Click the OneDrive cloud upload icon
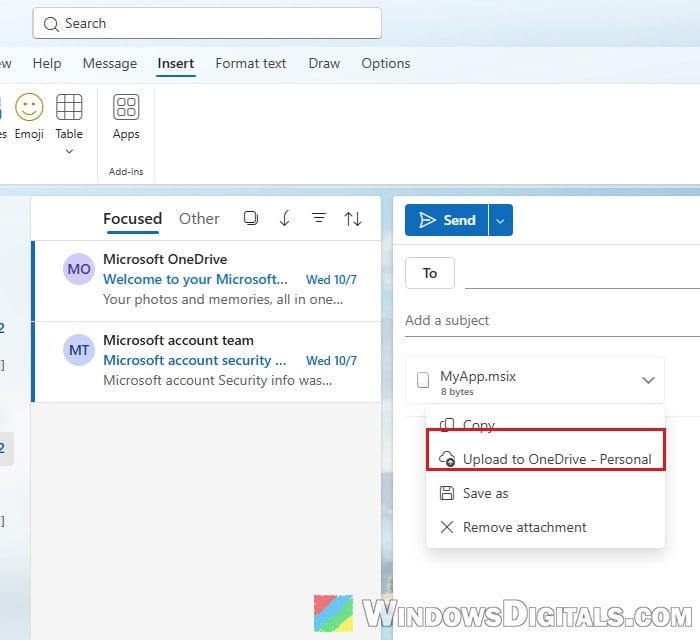This screenshot has width=700, height=640. pyautogui.click(x=447, y=459)
